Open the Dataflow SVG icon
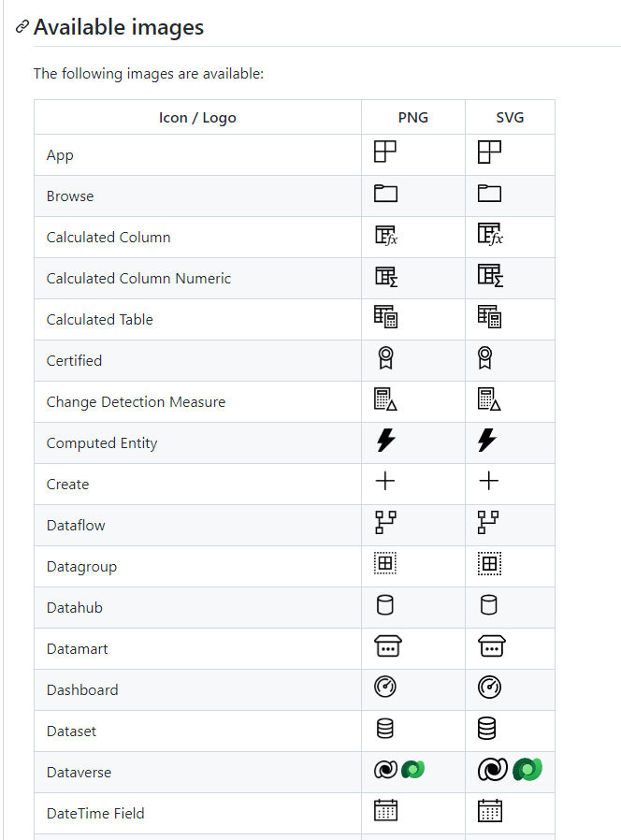 pyautogui.click(x=488, y=522)
